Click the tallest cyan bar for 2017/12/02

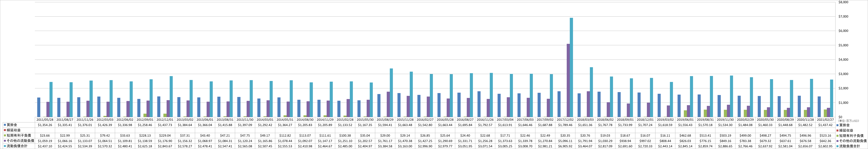click(571, 67)
